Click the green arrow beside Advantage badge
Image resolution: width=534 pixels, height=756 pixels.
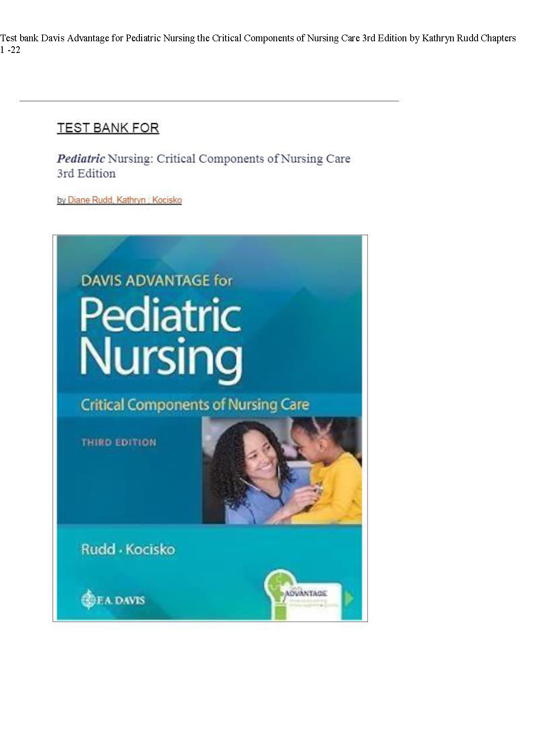click(350, 599)
